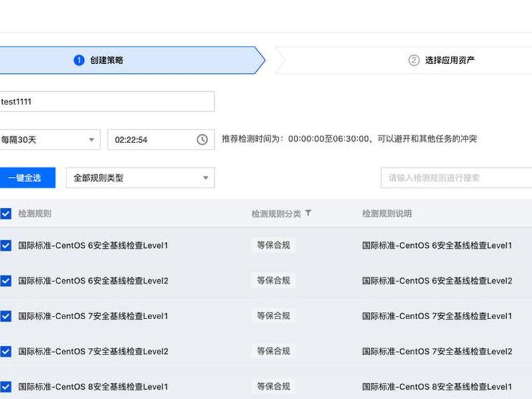Focus the 请输入检测规则进行搜索 search box
532x399 pixels.
[x=456, y=178]
